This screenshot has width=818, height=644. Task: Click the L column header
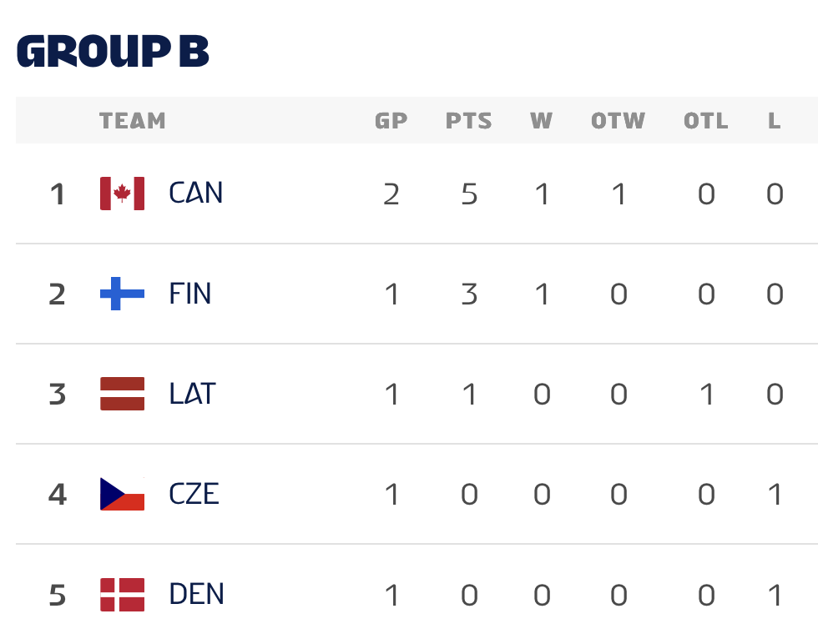(775, 121)
